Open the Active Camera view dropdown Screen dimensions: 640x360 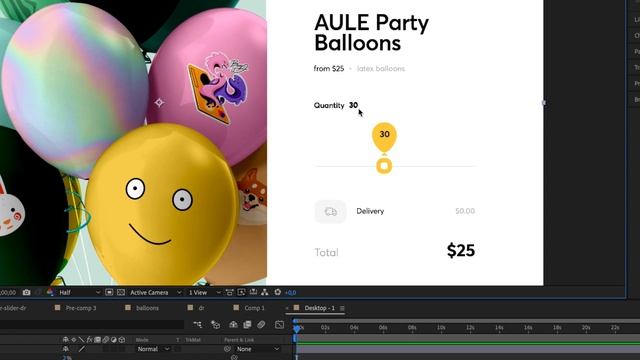coord(155,292)
